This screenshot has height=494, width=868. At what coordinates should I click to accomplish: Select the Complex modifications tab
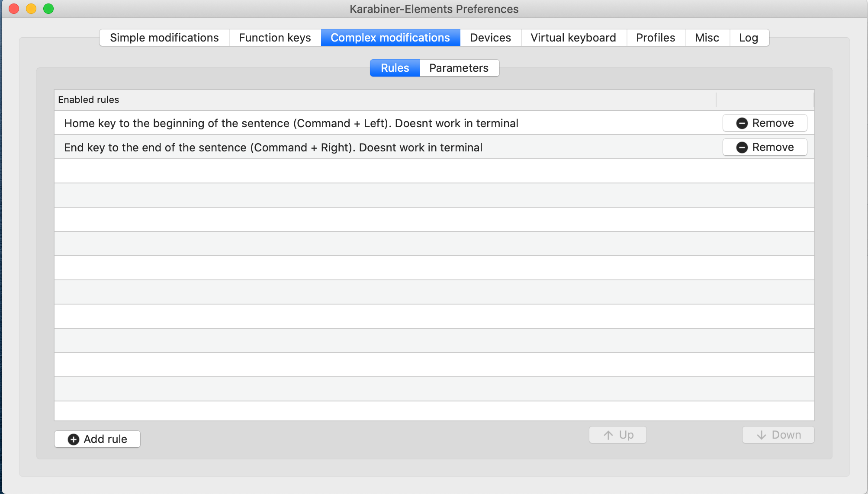click(x=390, y=38)
